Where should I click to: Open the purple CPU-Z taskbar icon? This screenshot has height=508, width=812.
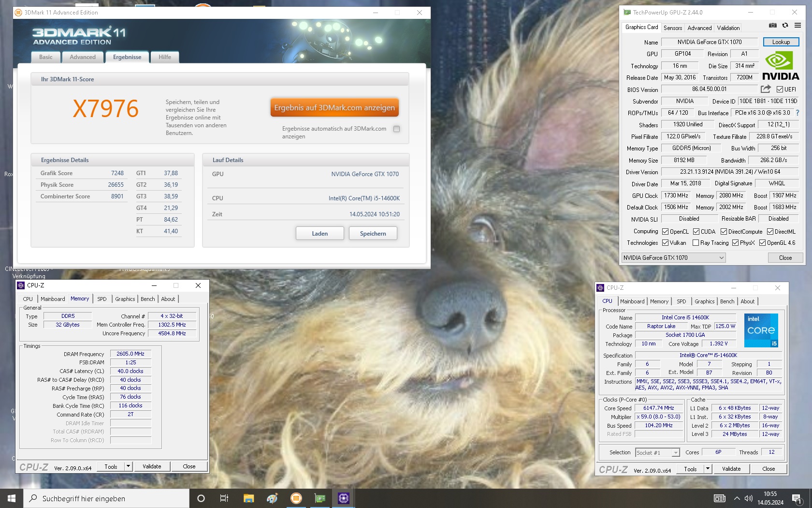click(344, 498)
